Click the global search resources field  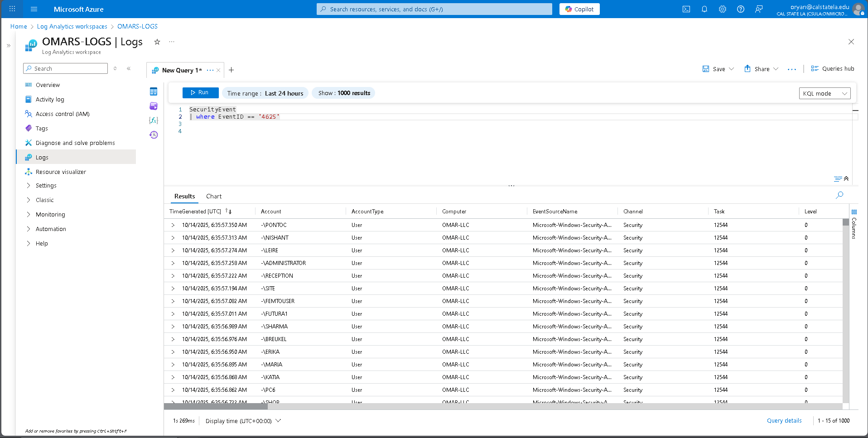coord(434,9)
